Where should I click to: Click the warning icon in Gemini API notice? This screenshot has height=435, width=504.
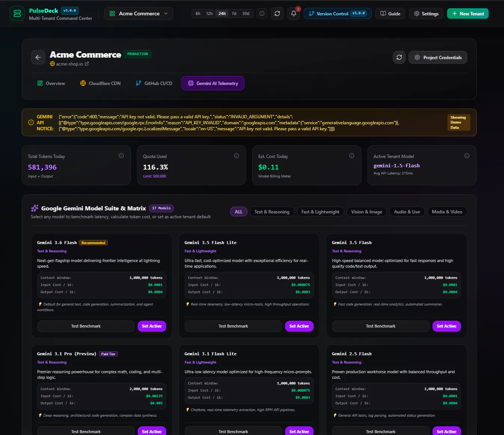pyautogui.click(x=31, y=122)
